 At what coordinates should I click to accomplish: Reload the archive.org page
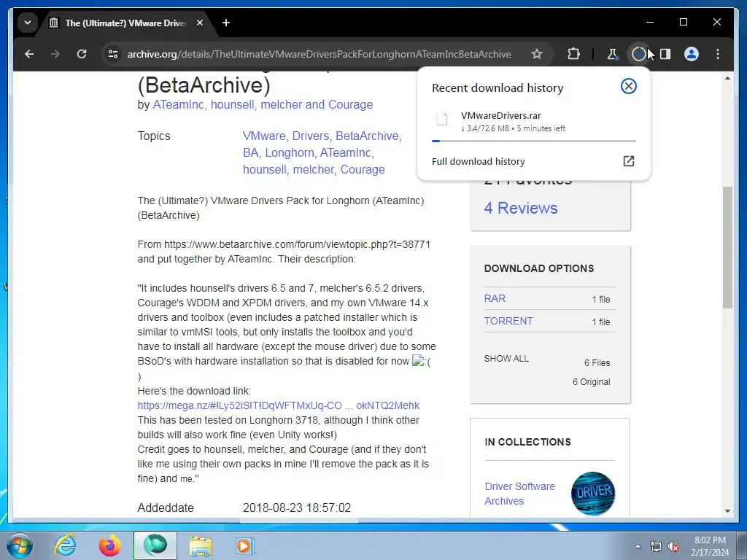82,54
